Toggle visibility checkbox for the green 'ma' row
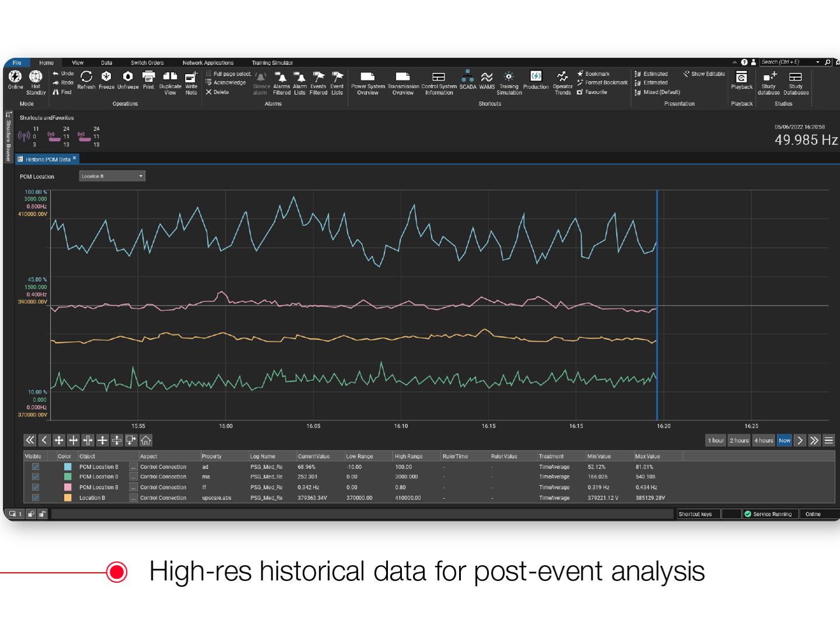840x630 pixels. tap(36, 477)
